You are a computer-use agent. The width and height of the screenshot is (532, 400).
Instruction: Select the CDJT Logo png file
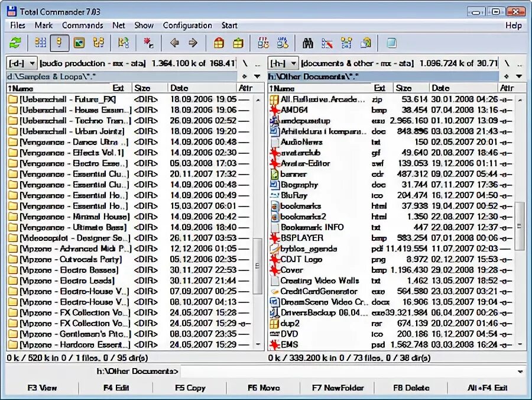click(301, 259)
